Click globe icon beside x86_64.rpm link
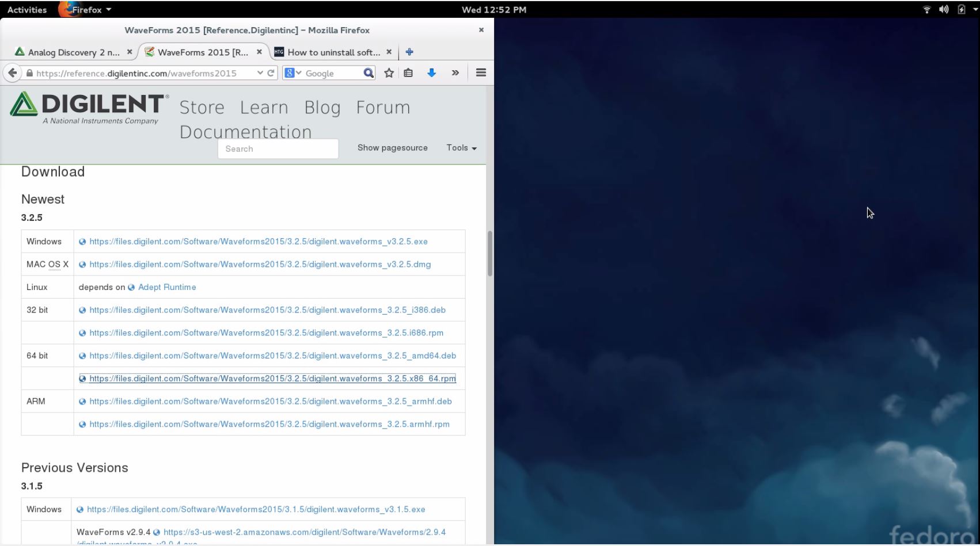 click(x=82, y=379)
